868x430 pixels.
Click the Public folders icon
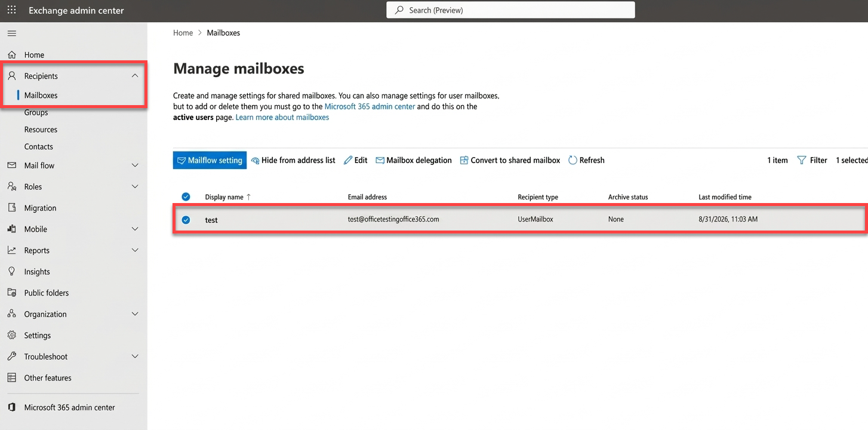click(x=11, y=293)
